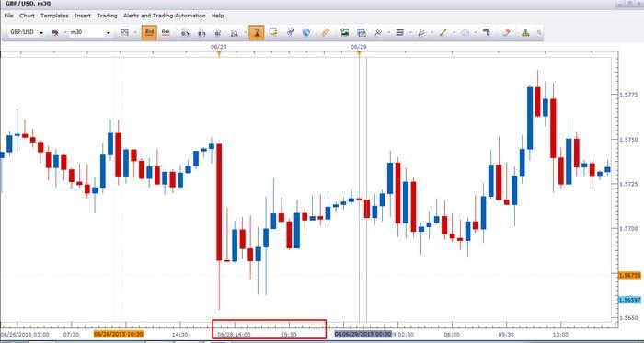This screenshot has width=644, height=343.
Task: Click the 06/28 16:00 time axis label
Action: [x=234, y=335]
